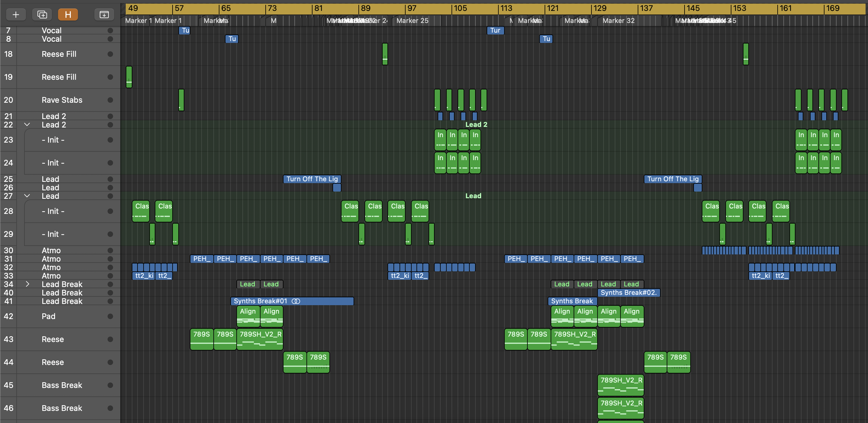
Task: Toggle the dot on Reese track 43
Action: coord(110,339)
